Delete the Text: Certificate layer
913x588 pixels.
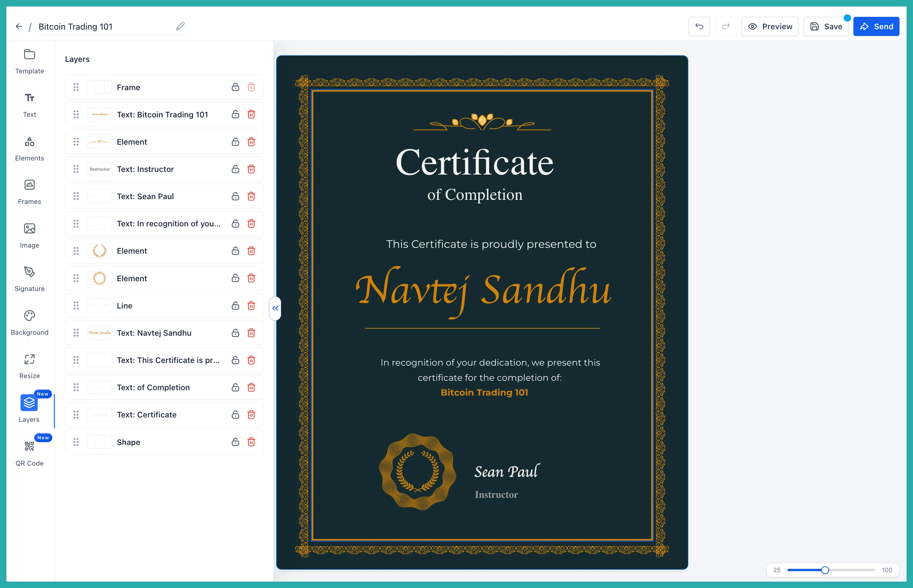pyautogui.click(x=251, y=414)
